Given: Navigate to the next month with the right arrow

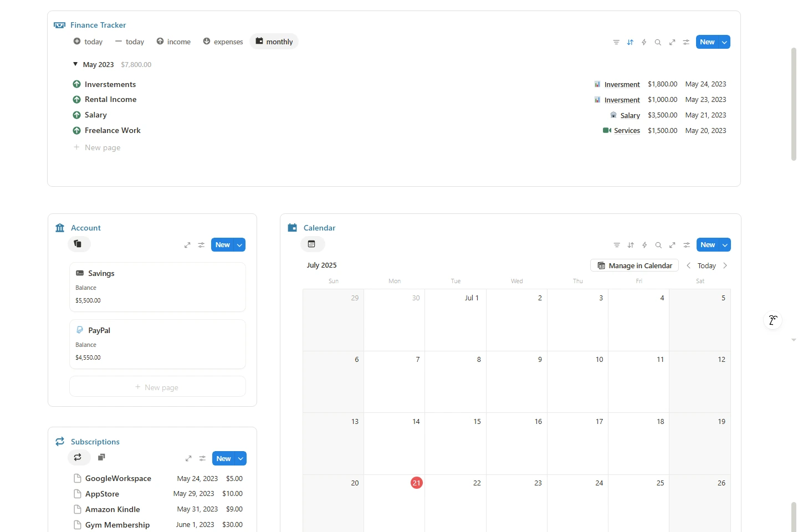Looking at the screenshot, I should click(725, 265).
